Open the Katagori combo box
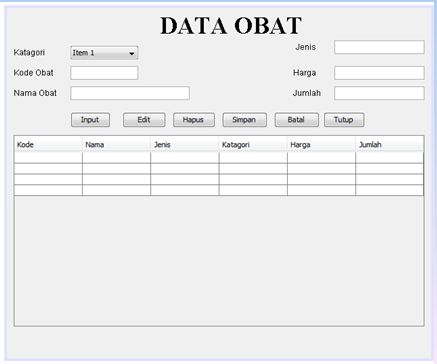 point(104,53)
